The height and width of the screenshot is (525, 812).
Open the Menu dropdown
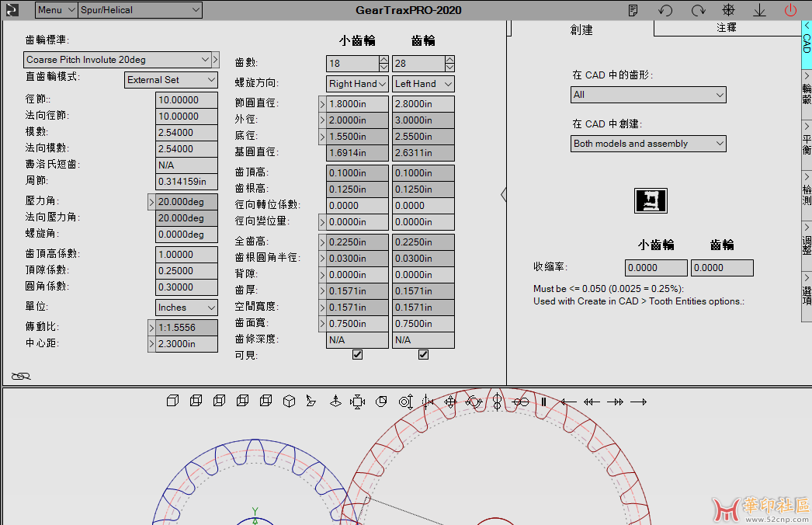pyautogui.click(x=57, y=10)
